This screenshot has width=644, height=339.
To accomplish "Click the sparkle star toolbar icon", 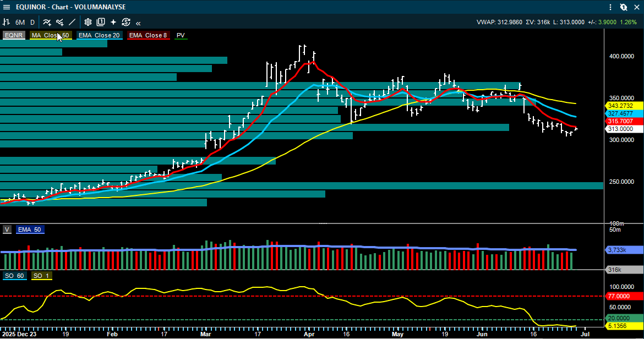I will [113, 22].
